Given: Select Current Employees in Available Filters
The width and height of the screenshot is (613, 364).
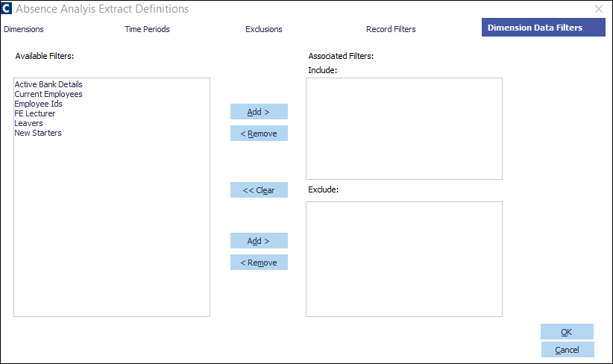Looking at the screenshot, I should (x=48, y=94).
